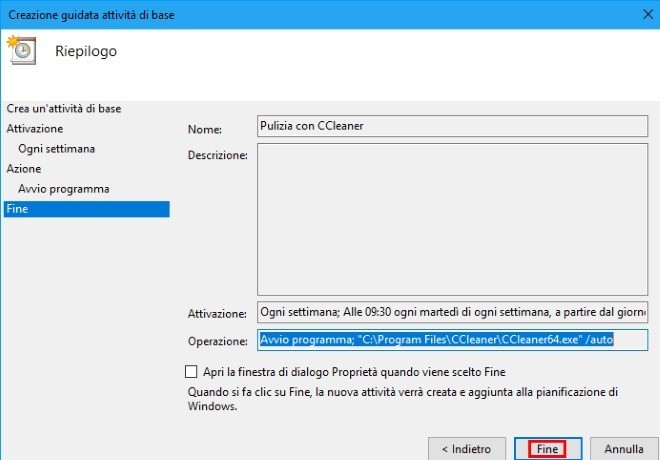
Task: Go to the Attivazione step in sidebar
Action: [35, 129]
